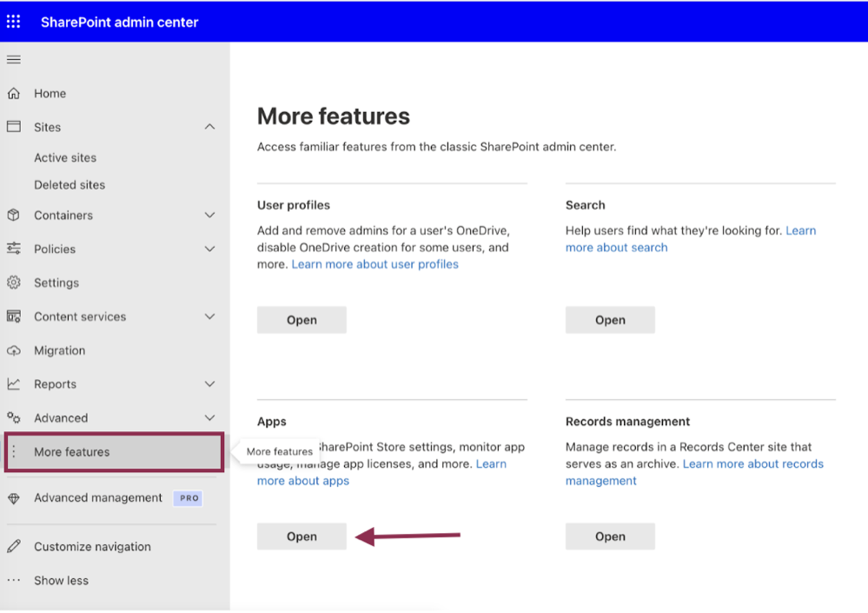Expand the Advanced section
This screenshot has width=868, height=613.
click(x=209, y=417)
